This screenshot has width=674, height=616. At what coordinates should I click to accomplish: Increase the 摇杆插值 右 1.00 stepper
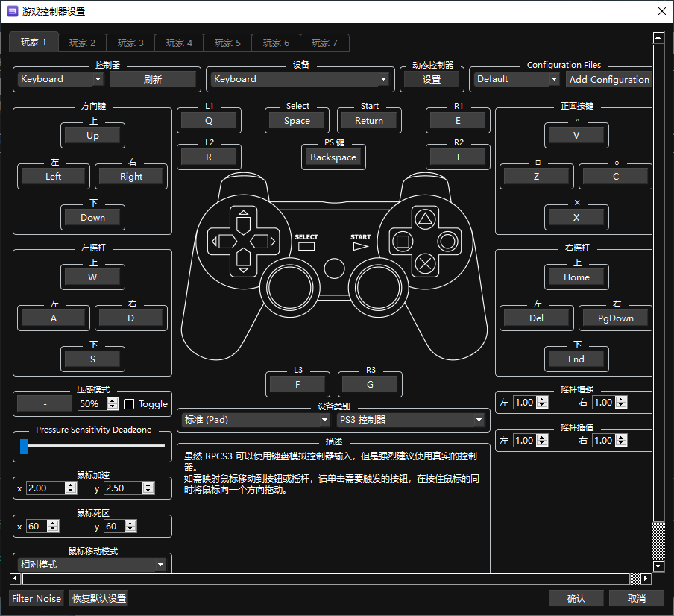pos(622,437)
